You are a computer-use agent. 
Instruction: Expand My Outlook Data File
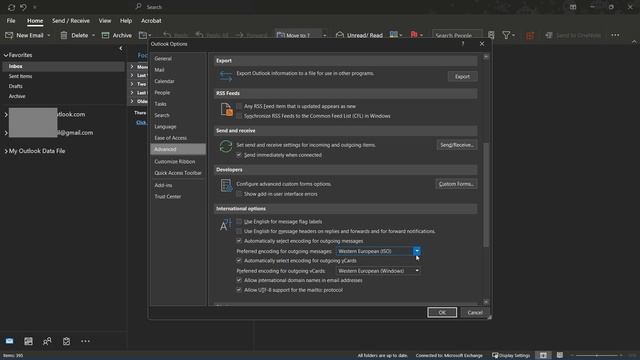tap(6, 151)
